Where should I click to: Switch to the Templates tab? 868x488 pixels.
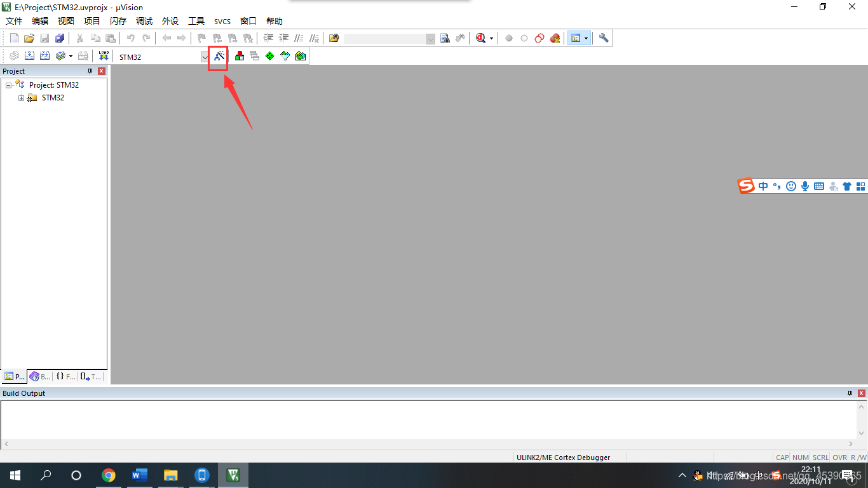point(91,376)
